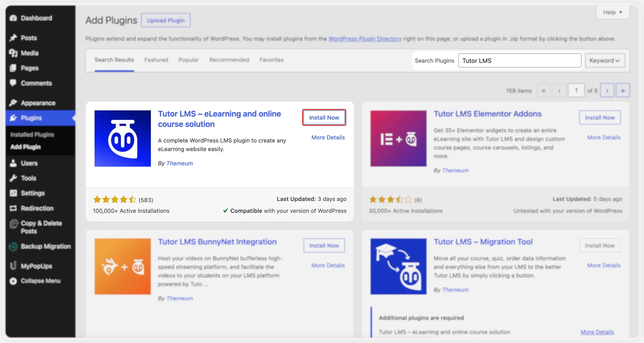Click Install Now for Migration Tool

pyautogui.click(x=600, y=245)
